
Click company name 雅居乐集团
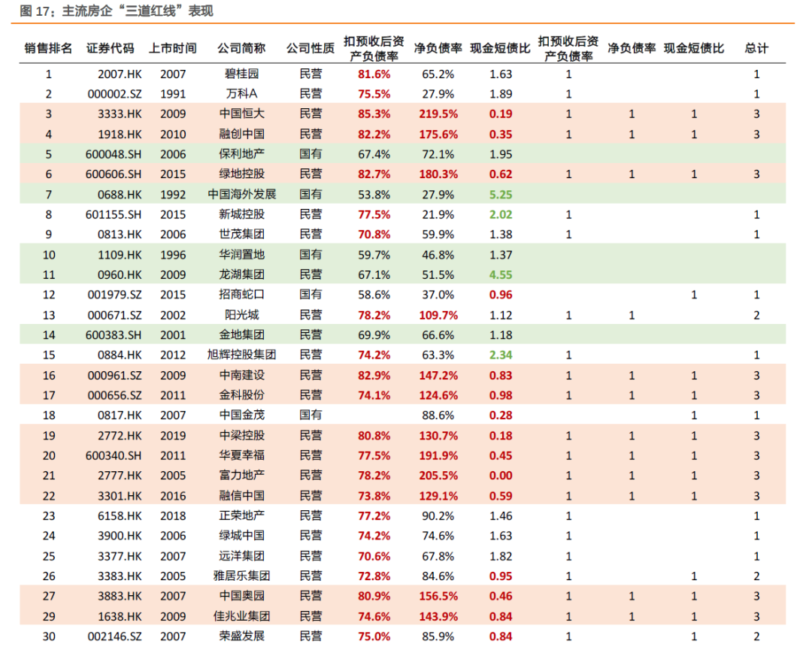point(242,576)
